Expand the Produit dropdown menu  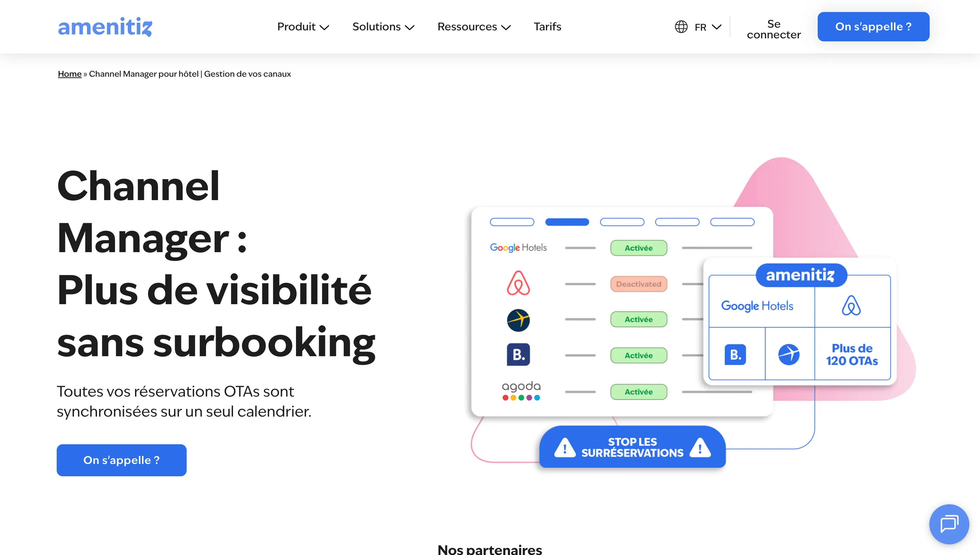(303, 27)
